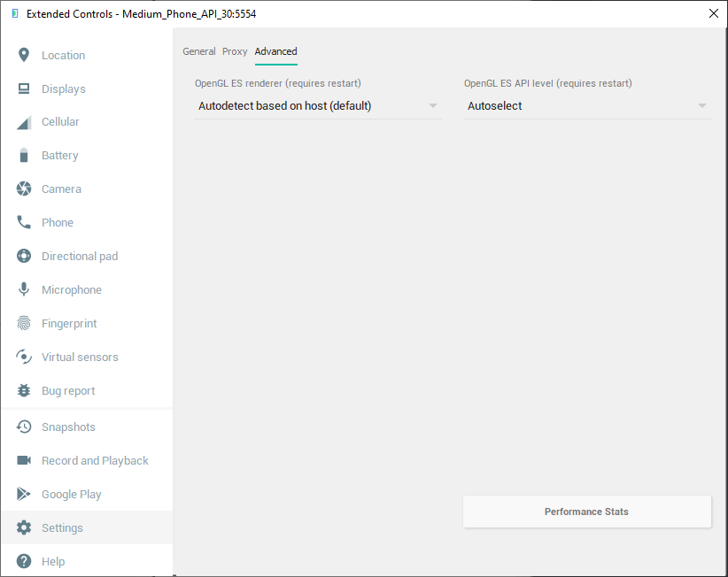The width and height of the screenshot is (728, 577).
Task: Open Cellular signal icon in sidebar
Action: click(x=24, y=122)
